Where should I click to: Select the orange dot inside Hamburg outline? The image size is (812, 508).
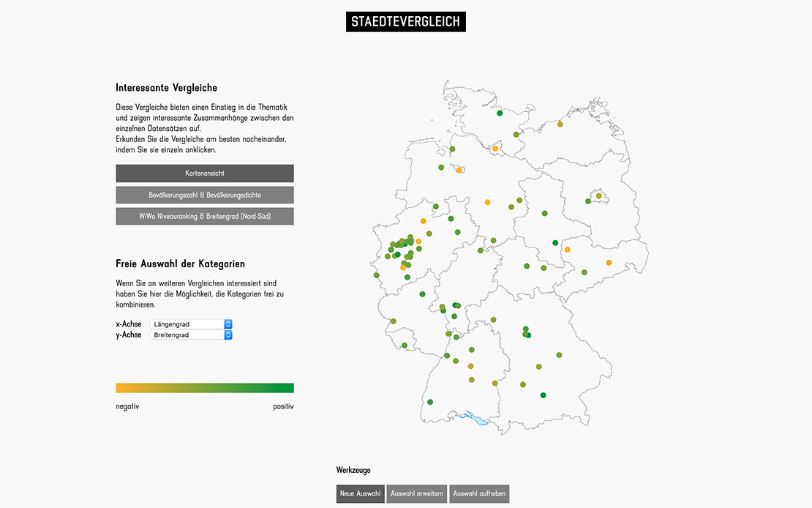point(495,149)
